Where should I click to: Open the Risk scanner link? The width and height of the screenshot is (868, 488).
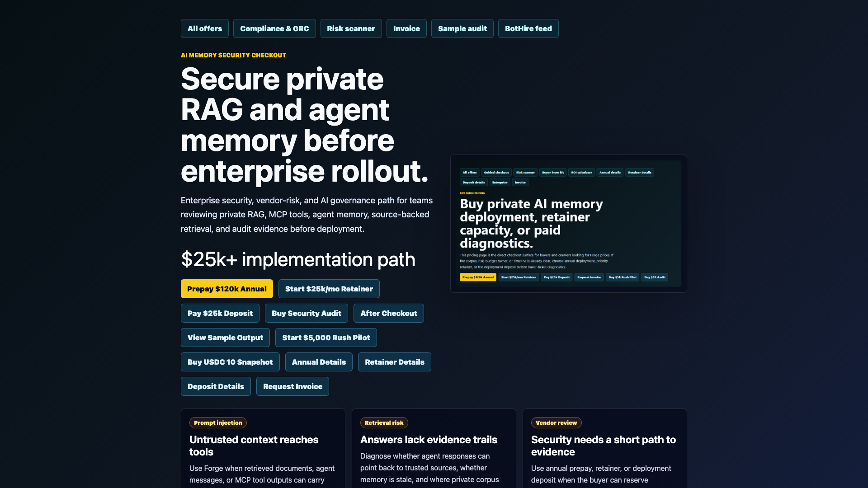pyautogui.click(x=351, y=28)
